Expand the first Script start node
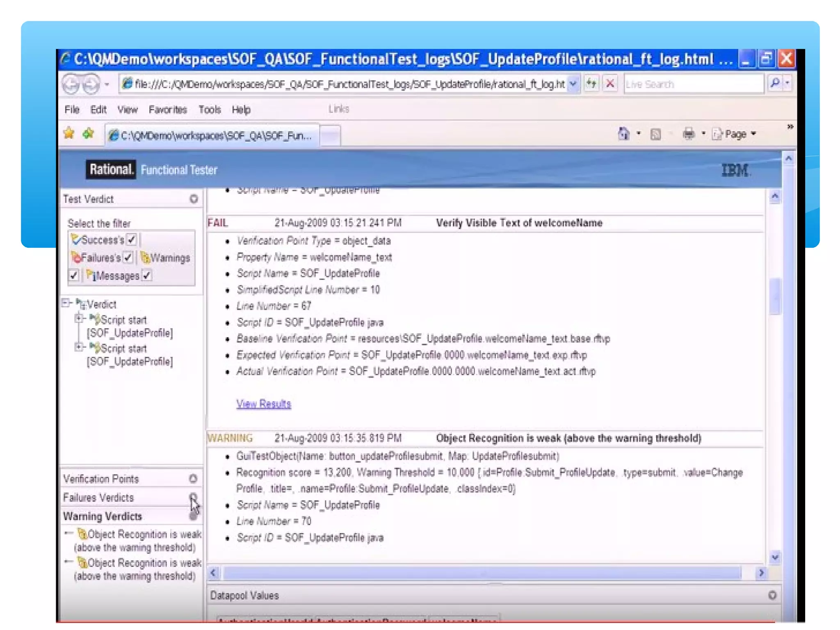Viewport: 840px width, 630px height. (79, 319)
